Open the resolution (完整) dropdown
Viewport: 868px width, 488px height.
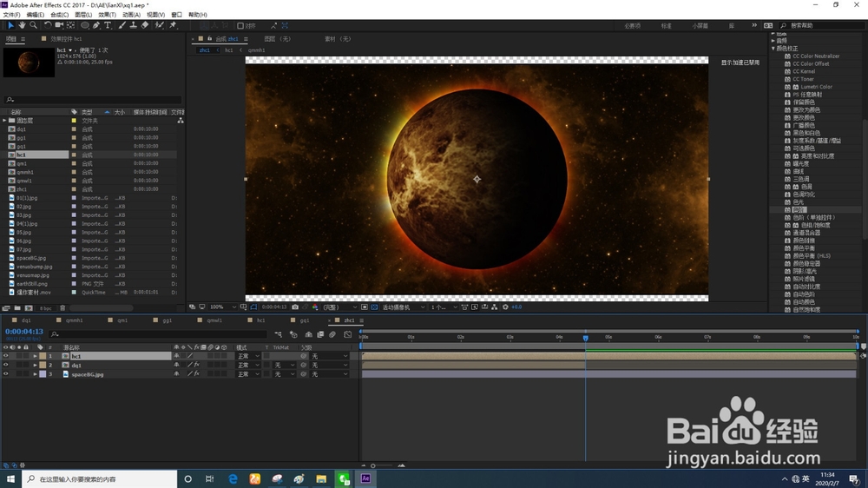click(340, 307)
